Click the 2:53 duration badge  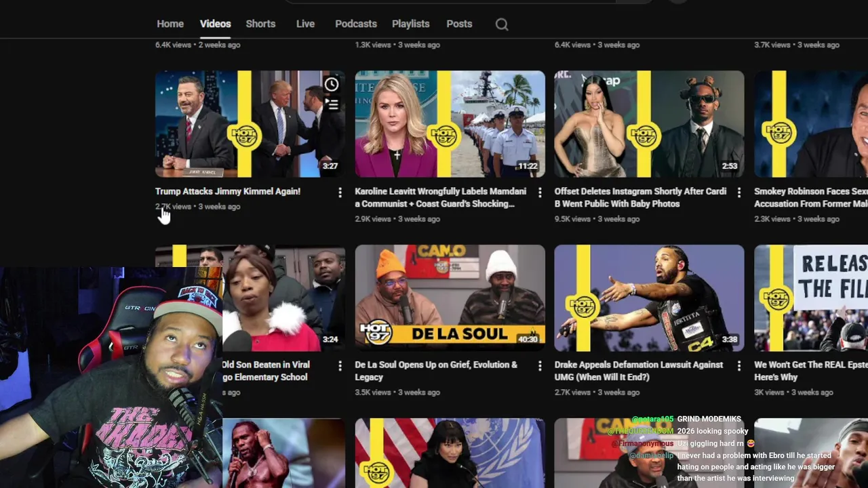coord(730,166)
